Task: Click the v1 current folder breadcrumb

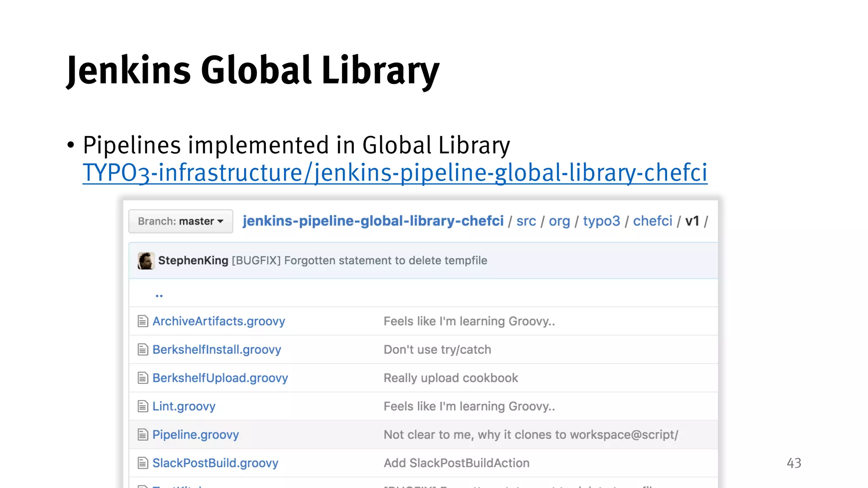Action: (x=692, y=221)
